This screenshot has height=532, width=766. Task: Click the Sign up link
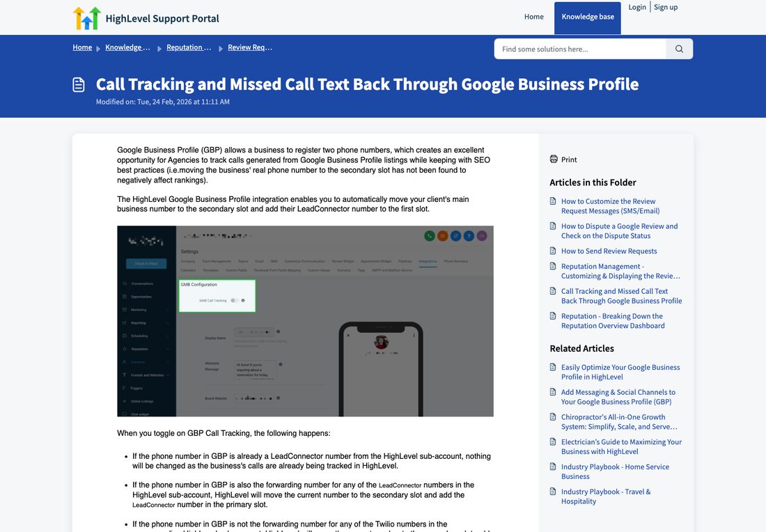click(x=666, y=7)
